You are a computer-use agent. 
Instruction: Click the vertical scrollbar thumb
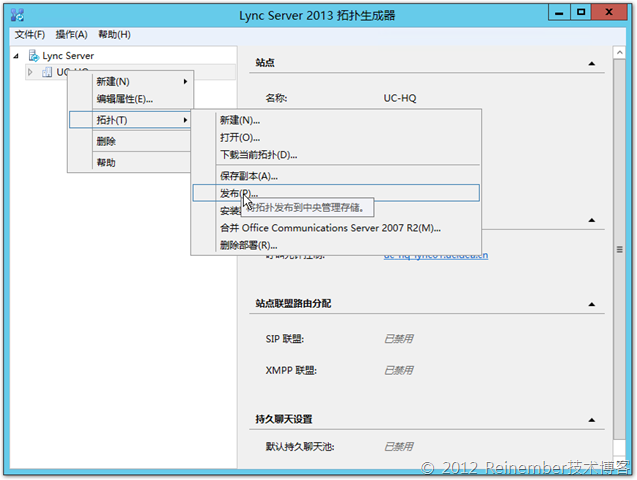pyautogui.click(x=619, y=249)
